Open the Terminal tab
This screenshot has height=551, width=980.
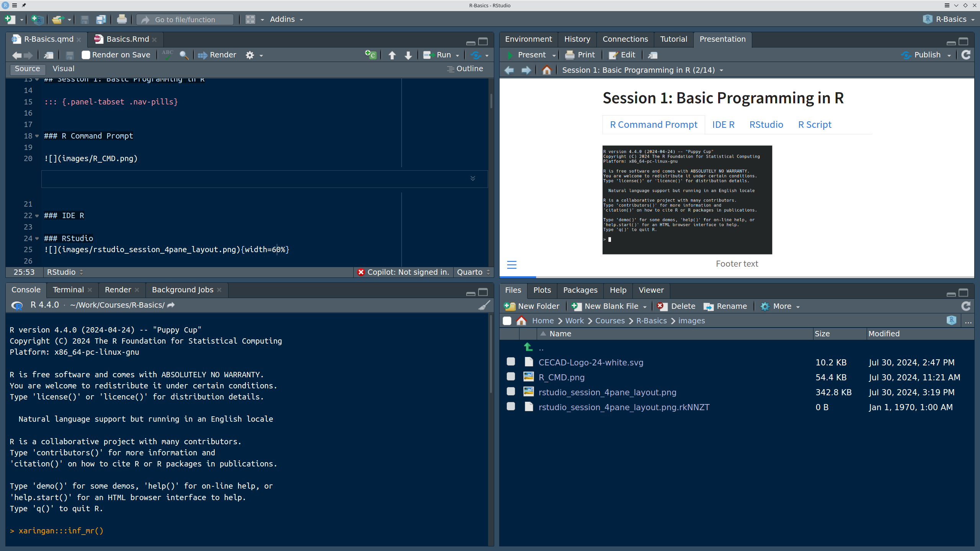tap(68, 290)
